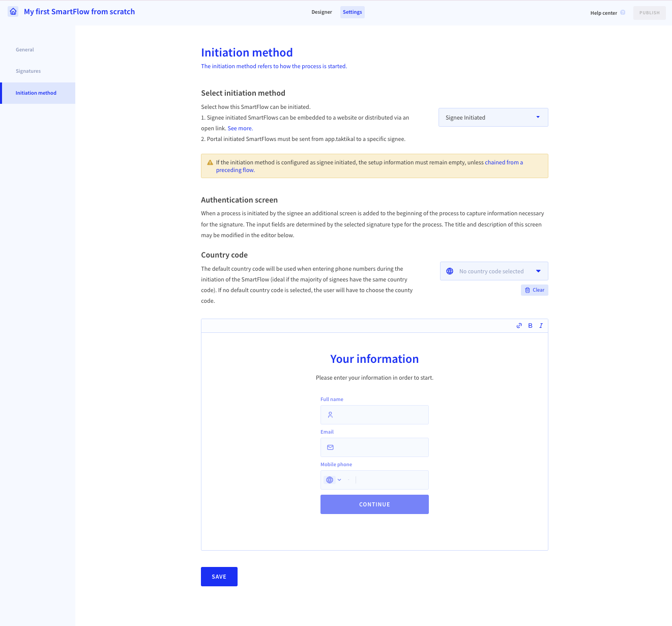
Task: Click the Country code heading
Action: 224,255
